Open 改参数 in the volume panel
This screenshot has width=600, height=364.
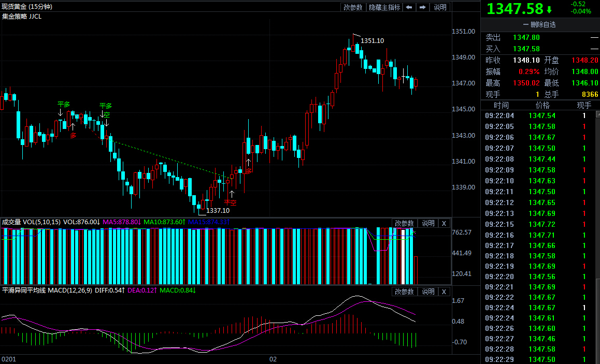coord(405,223)
